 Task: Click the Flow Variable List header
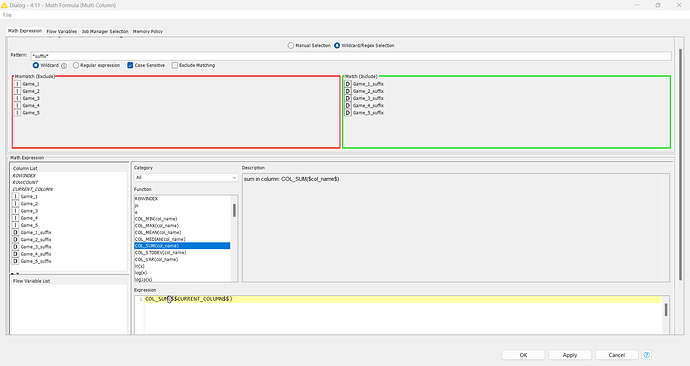point(32,281)
